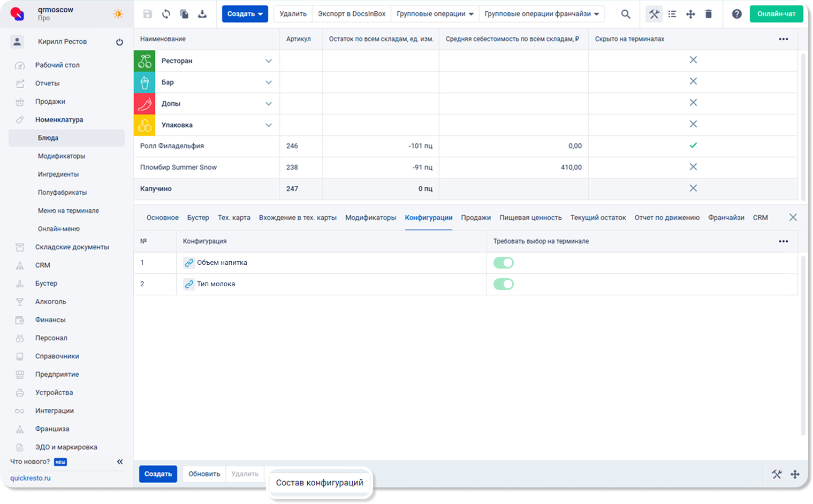
Task: Click the link icon beside Тип молока
Action: point(189,284)
